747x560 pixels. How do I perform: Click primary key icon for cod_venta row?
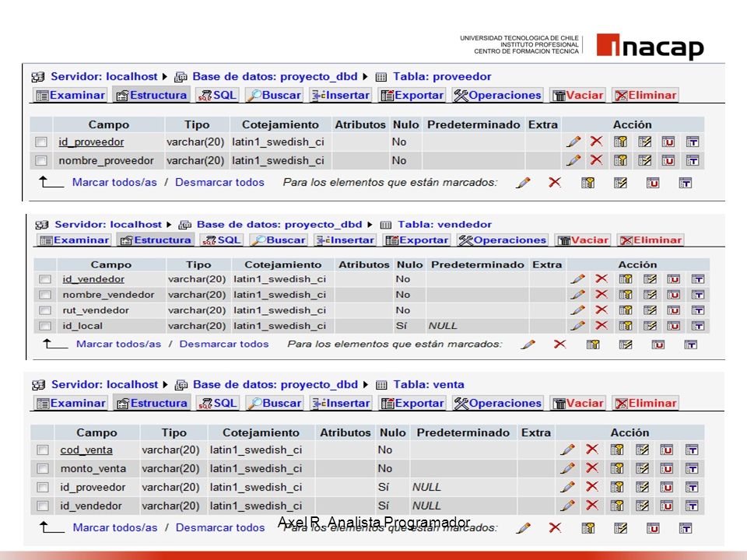pos(617,450)
